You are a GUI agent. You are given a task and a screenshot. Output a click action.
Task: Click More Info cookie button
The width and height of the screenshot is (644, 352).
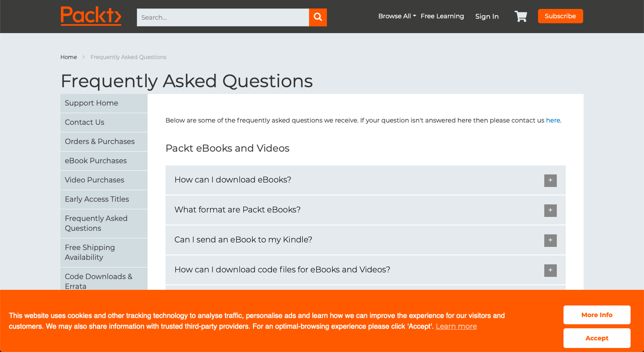(x=597, y=315)
